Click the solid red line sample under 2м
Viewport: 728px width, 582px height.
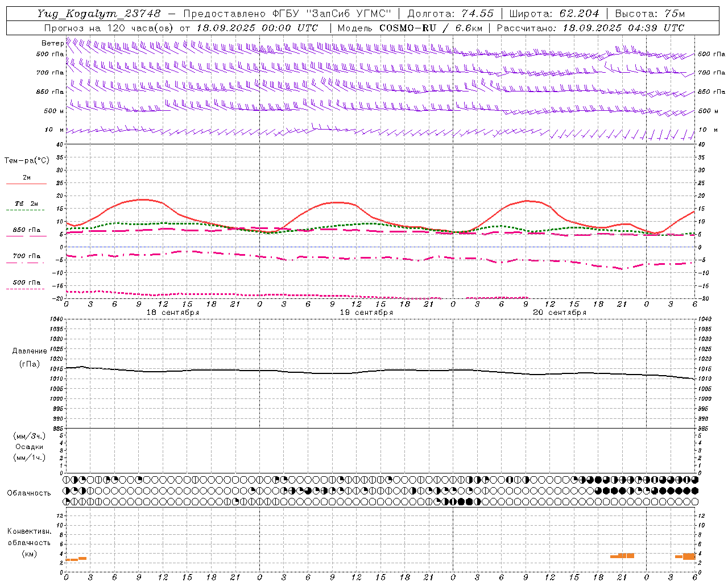tap(26, 184)
